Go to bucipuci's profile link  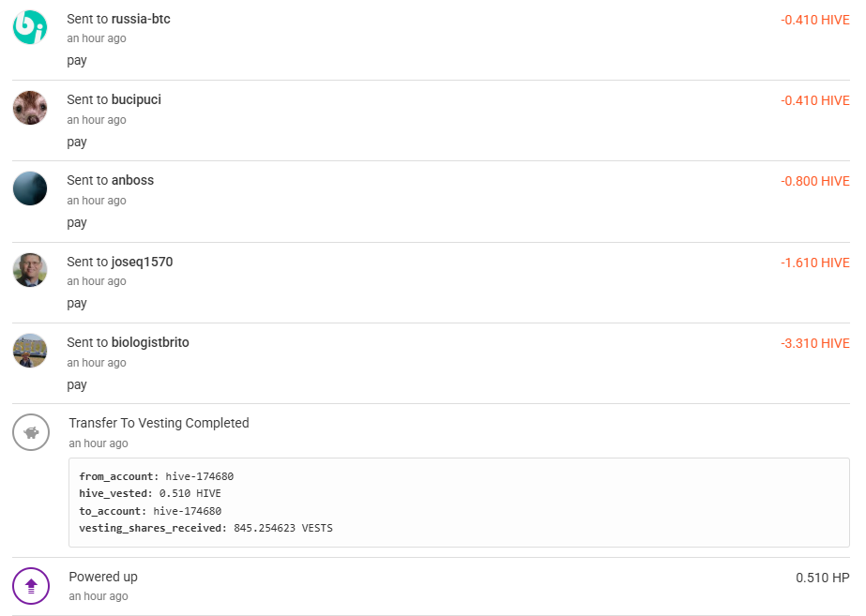[x=136, y=99]
